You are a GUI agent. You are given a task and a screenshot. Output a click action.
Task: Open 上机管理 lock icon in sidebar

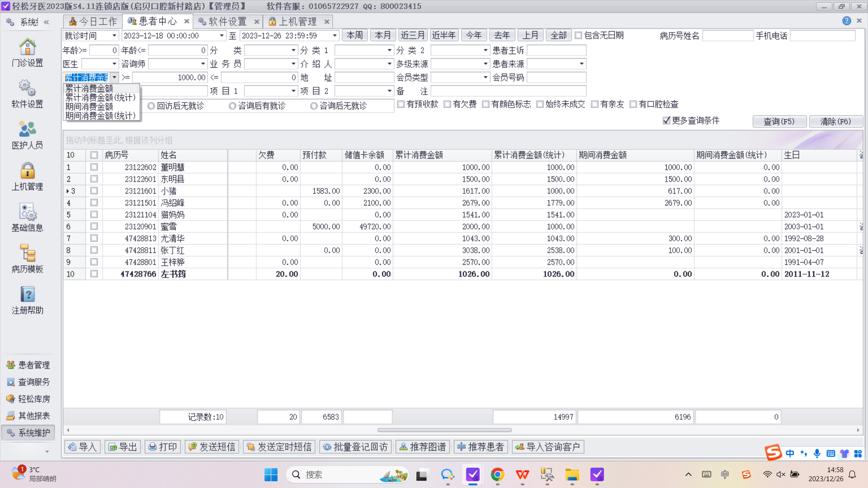[x=28, y=177]
